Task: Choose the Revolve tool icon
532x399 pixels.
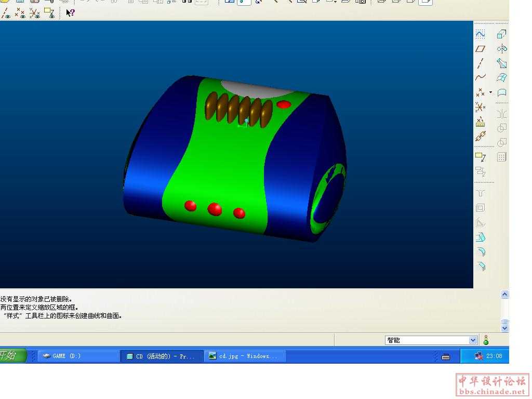Action: coord(501,49)
